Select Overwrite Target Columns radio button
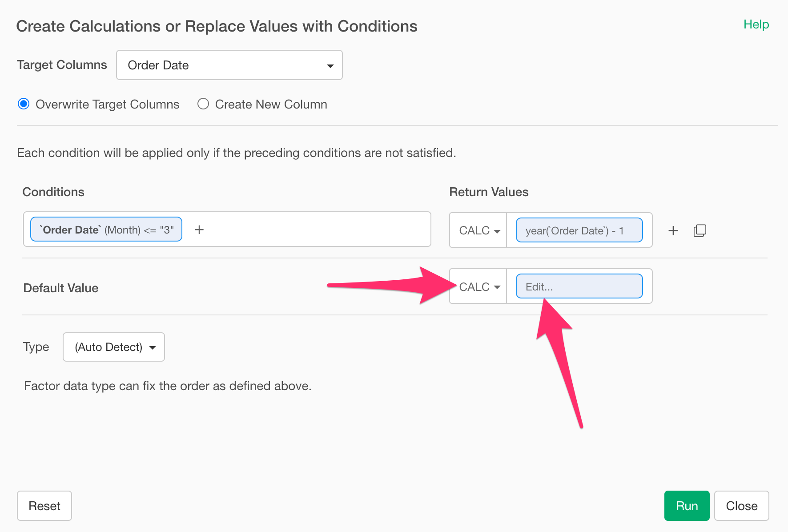The image size is (788, 532). click(x=24, y=104)
